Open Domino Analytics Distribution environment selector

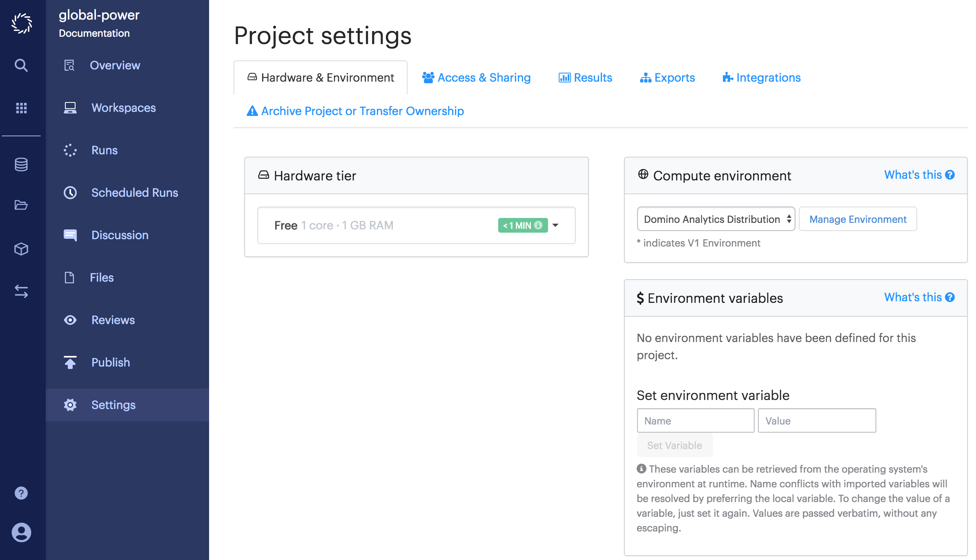coord(716,219)
